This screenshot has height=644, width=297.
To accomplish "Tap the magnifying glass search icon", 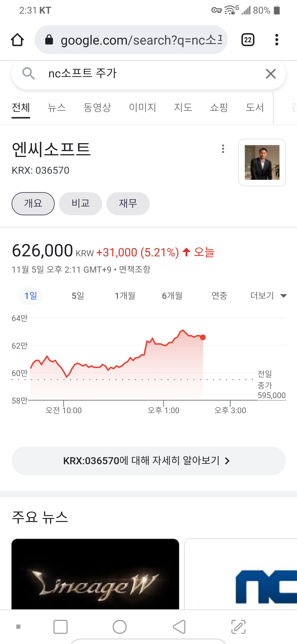I will click(28, 74).
